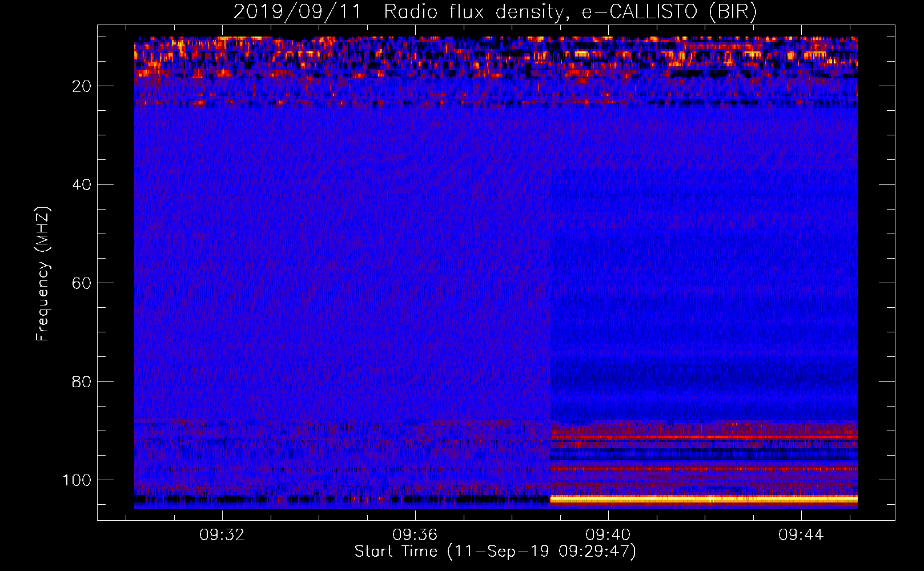This screenshot has height=571, width=924.
Task: Click the 60 MHz frequency tick label
Action: [82, 283]
